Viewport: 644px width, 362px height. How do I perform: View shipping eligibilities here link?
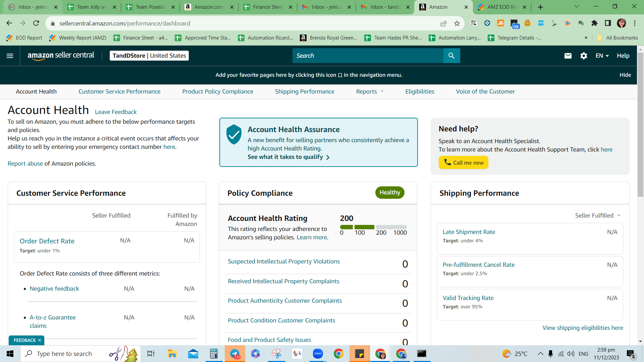coord(583,328)
